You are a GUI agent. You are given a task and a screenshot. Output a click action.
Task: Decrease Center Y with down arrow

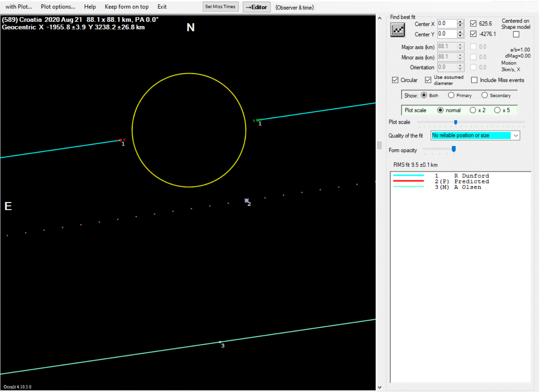(x=460, y=36)
